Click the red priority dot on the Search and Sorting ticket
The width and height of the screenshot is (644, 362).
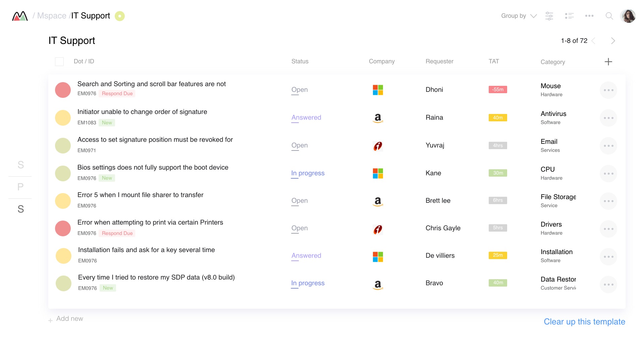(63, 90)
